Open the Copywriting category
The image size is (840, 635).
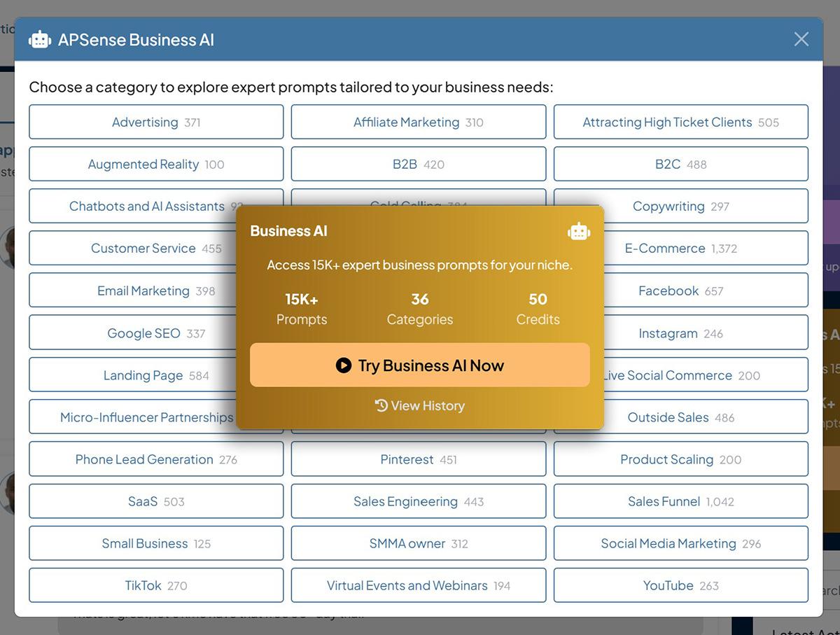(680, 207)
